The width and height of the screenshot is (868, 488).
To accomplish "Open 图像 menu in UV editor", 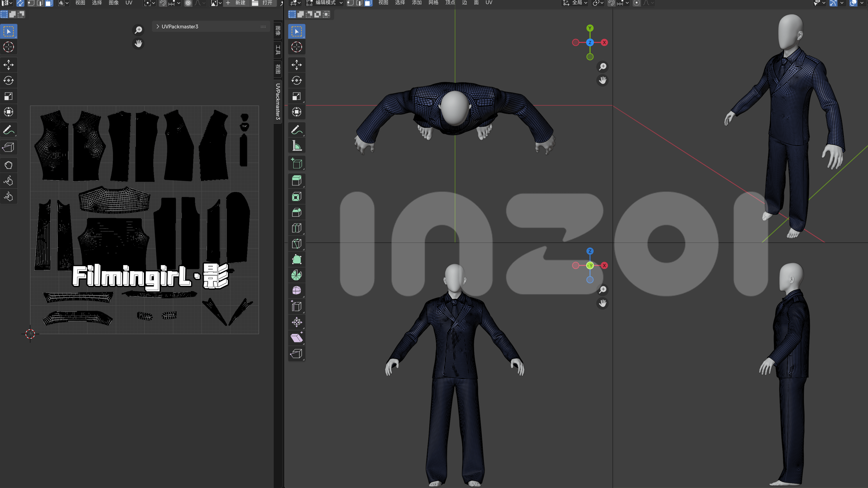I will (x=114, y=3).
